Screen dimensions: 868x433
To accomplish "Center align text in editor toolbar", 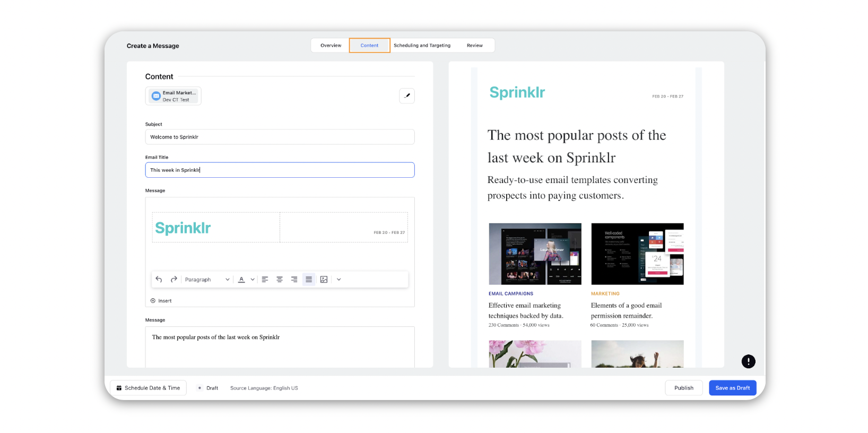I will (280, 280).
